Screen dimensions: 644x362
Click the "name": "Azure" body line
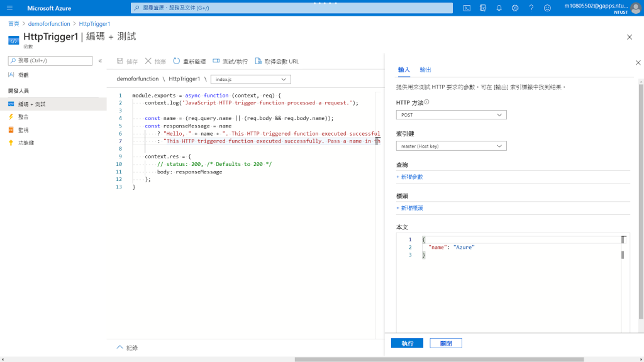point(451,247)
